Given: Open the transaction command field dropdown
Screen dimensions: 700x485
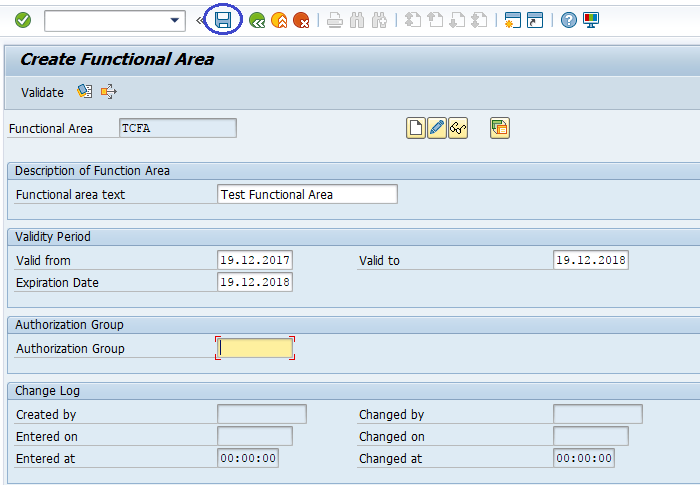Looking at the screenshot, I should (175, 20).
